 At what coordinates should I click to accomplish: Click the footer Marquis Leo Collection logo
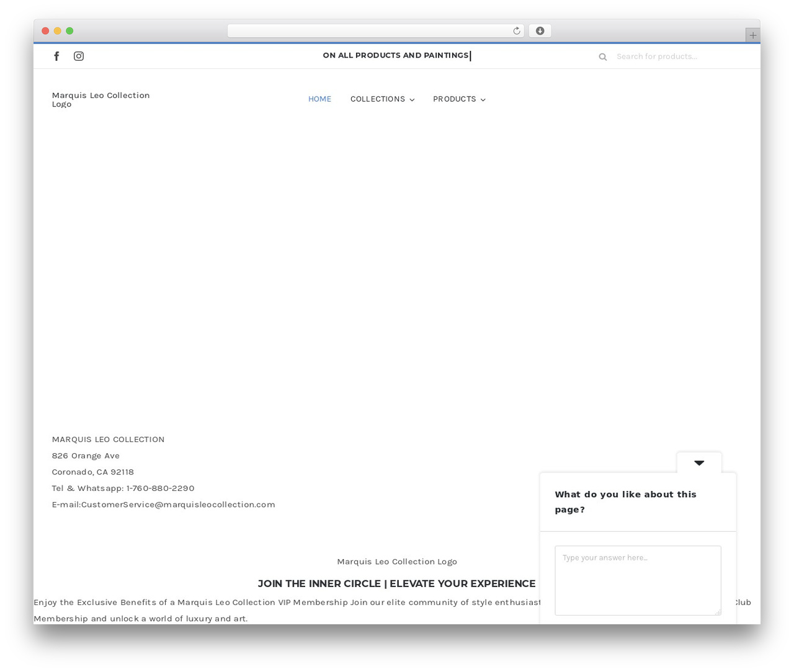click(397, 562)
